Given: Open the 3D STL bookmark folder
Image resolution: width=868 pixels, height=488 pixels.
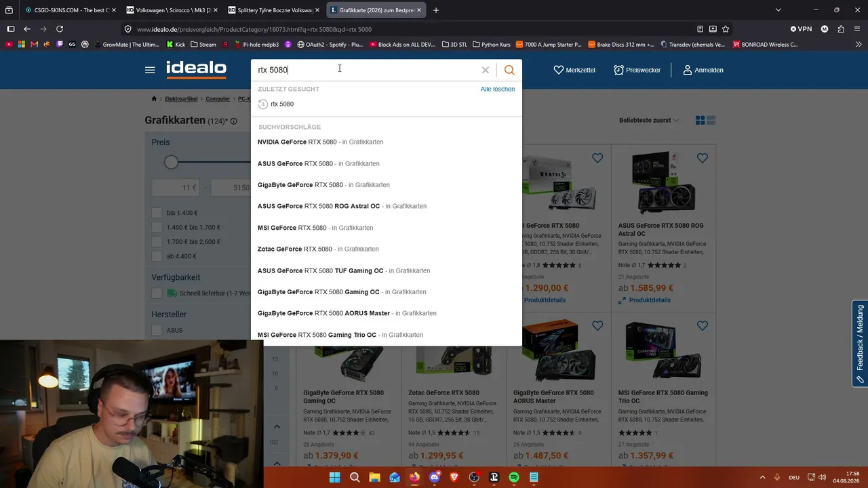Looking at the screenshot, I should pyautogui.click(x=454, y=45).
